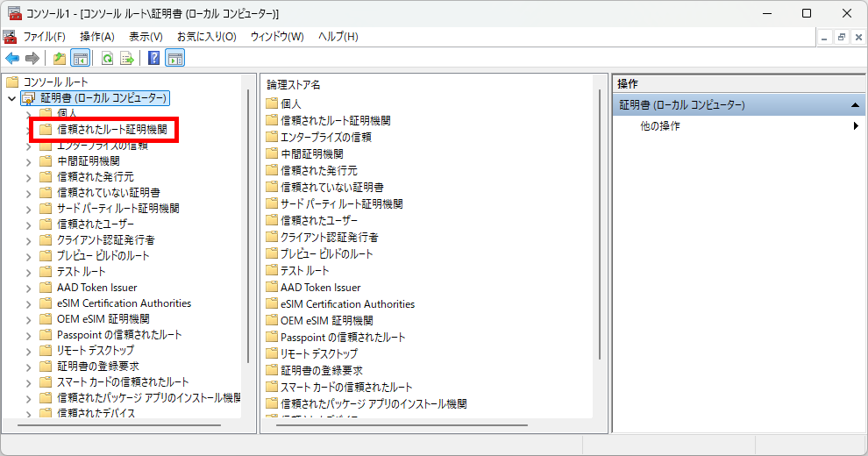Toggle the Show/Hide Console Tree button
Image resolution: width=868 pixels, height=456 pixels.
[x=80, y=59]
